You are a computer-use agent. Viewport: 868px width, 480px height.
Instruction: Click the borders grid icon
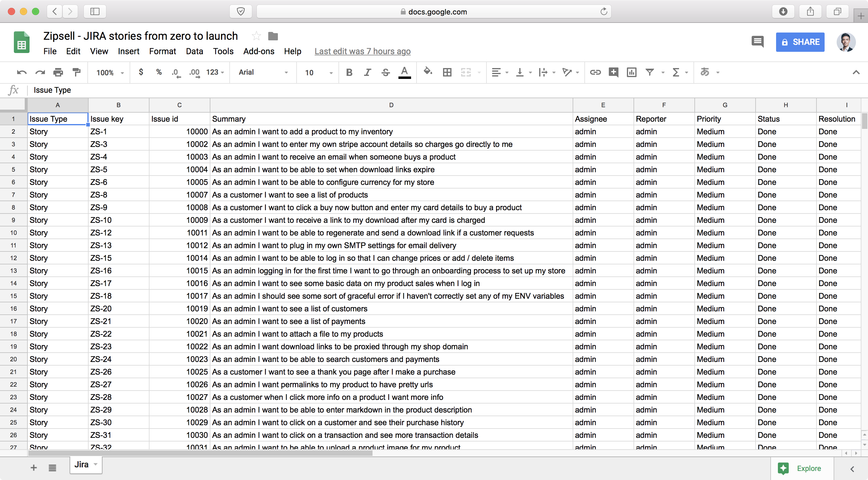[447, 72]
